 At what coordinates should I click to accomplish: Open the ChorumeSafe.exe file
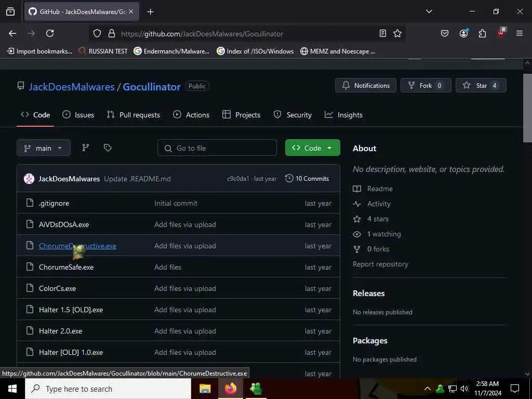66,268
